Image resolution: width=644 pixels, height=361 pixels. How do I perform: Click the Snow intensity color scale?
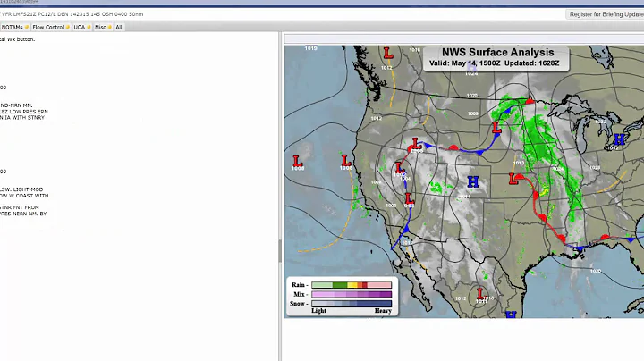pos(352,304)
